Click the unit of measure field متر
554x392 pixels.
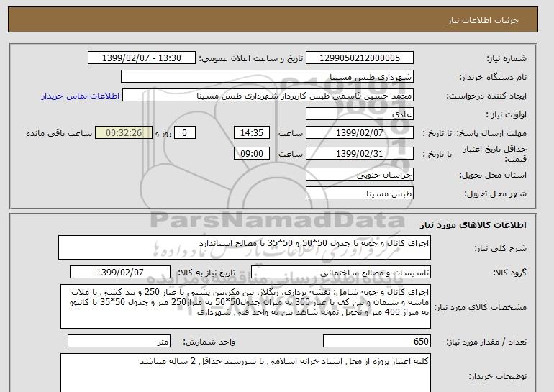pos(119,342)
